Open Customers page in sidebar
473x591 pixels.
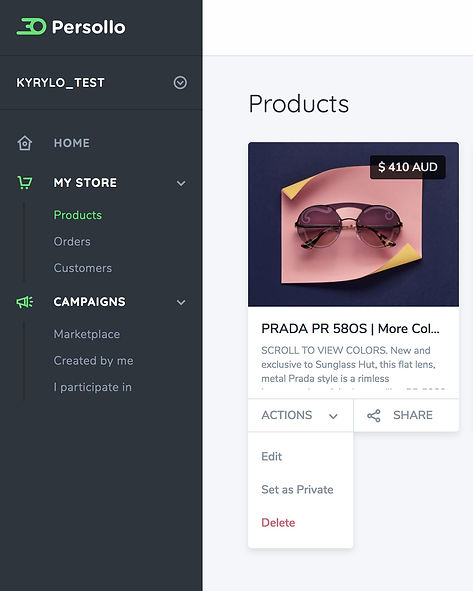tap(83, 268)
